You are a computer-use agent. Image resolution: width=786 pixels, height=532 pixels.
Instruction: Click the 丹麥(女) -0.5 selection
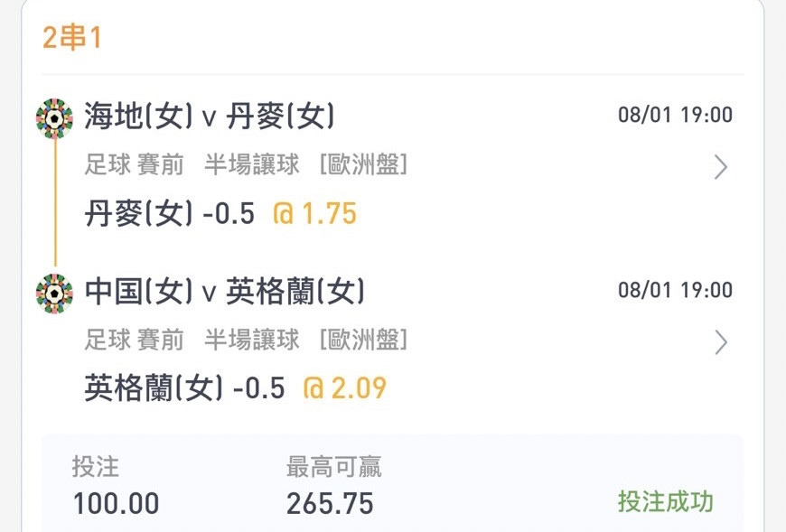(170, 213)
